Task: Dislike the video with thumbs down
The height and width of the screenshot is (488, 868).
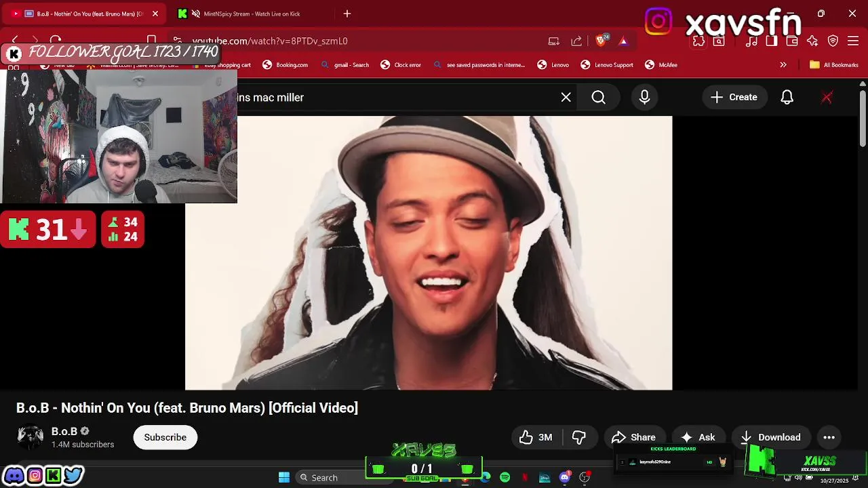Action: point(579,437)
